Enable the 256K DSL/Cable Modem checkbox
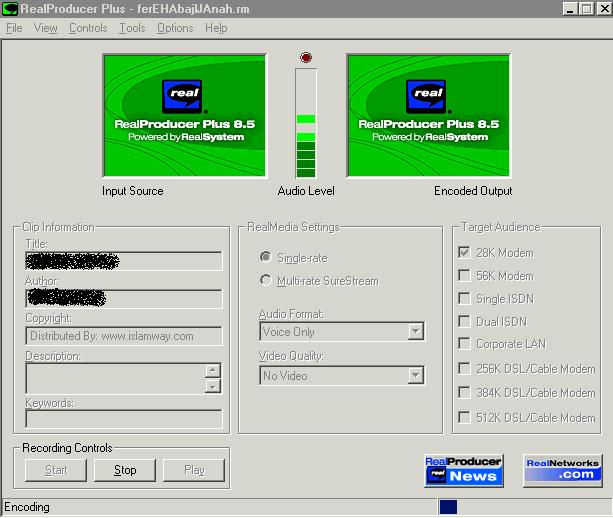The height and width of the screenshot is (518, 613). pos(464,368)
